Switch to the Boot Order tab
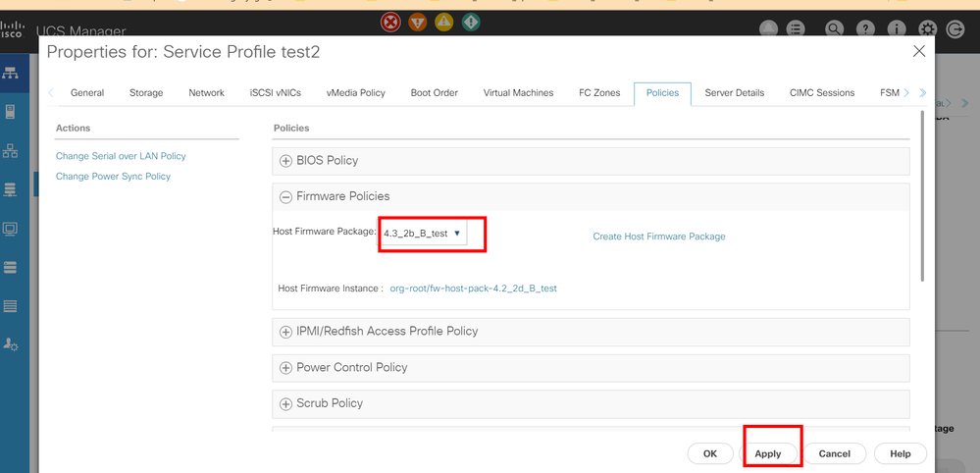 tap(435, 92)
